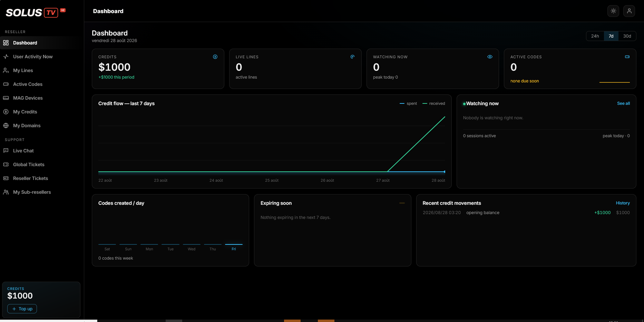Click the +$1000 this period text
644x322 pixels.
pos(116,77)
